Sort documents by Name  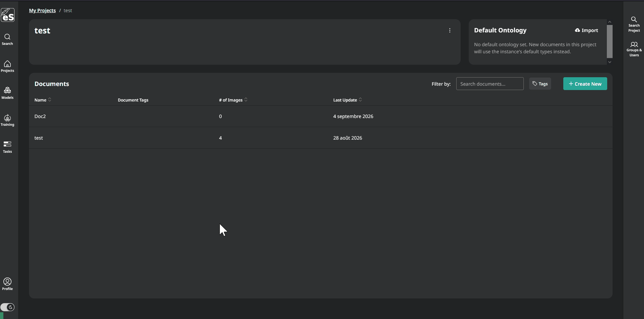point(43,100)
